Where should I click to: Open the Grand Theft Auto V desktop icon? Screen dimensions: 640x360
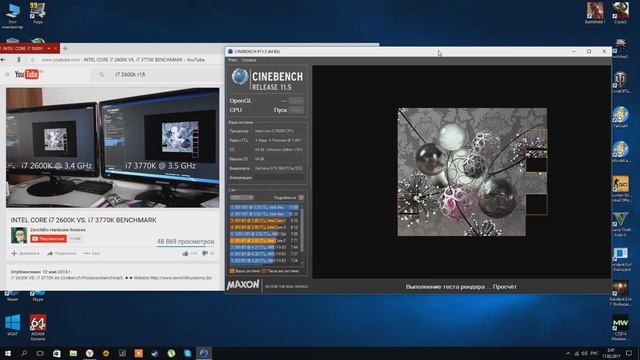[x=620, y=225]
